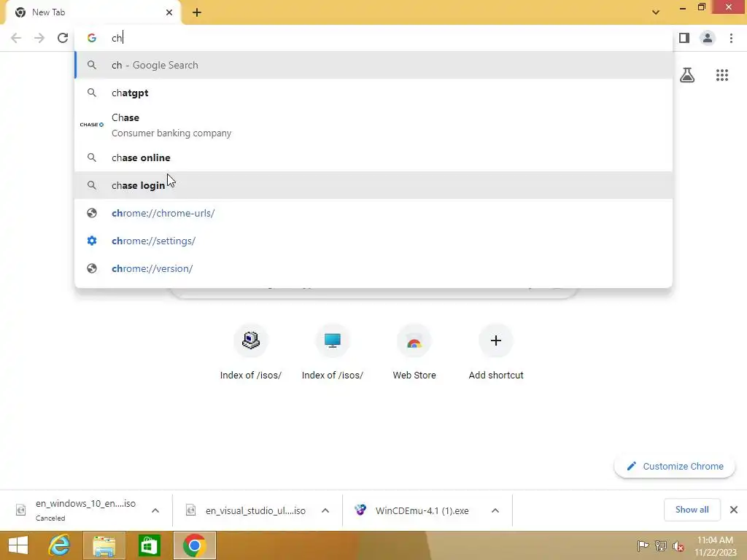
Task: Choose the 'chase login' suggestion
Action: click(x=373, y=185)
